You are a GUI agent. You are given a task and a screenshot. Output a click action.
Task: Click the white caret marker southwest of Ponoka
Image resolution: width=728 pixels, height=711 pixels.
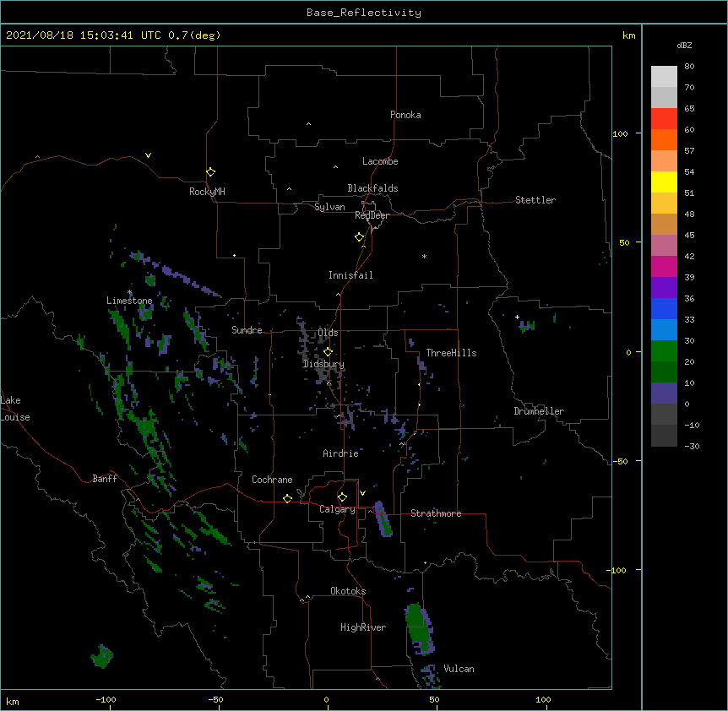pyautogui.click(x=309, y=124)
